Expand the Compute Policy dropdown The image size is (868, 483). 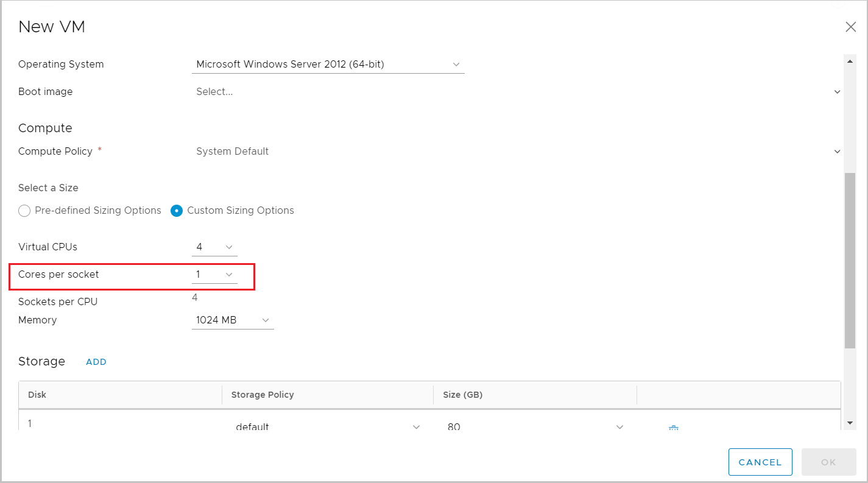tap(837, 152)
